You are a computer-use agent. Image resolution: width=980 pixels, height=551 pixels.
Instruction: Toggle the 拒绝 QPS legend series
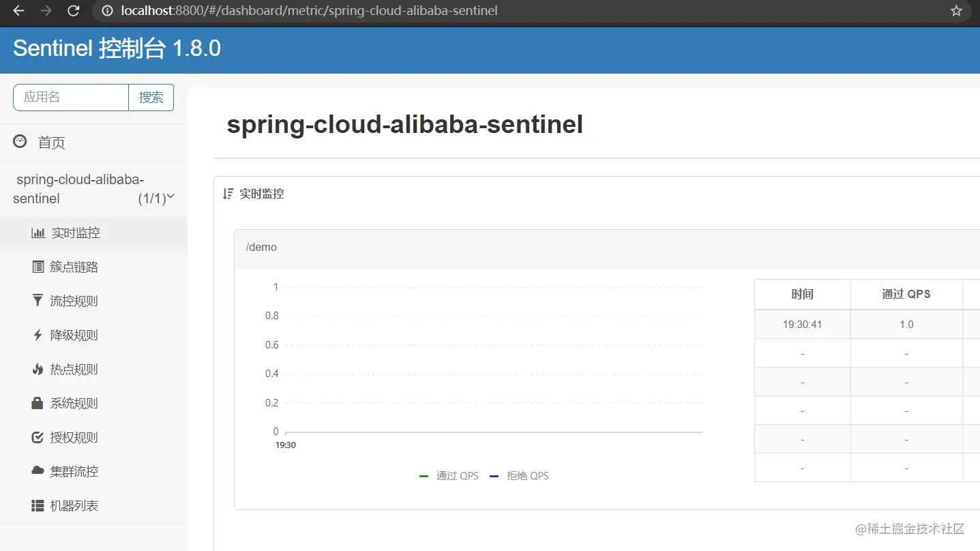520,476
